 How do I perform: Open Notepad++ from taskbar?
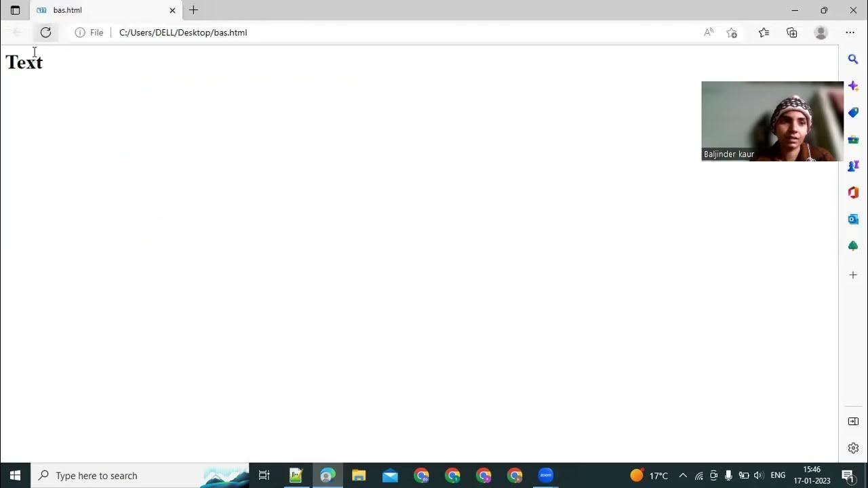[296, 475]
